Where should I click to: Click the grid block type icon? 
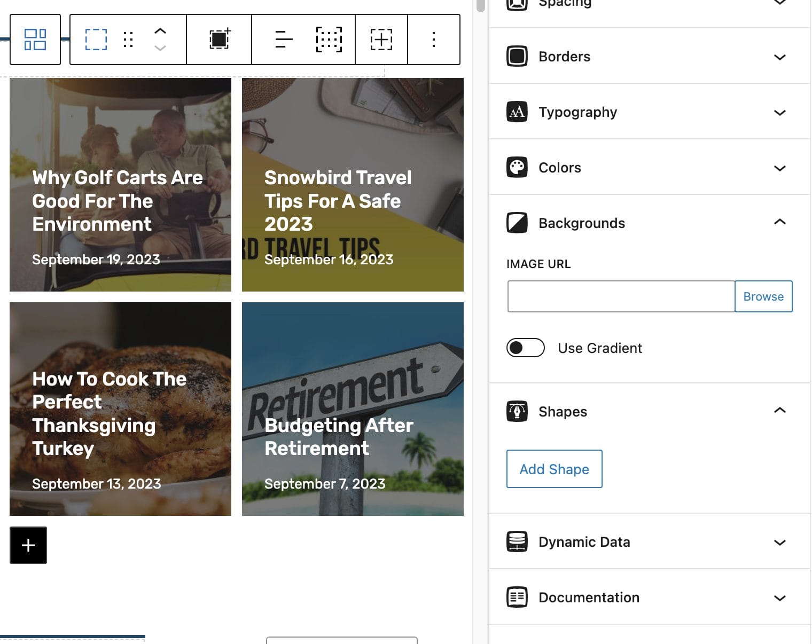[x=35, y=40]
